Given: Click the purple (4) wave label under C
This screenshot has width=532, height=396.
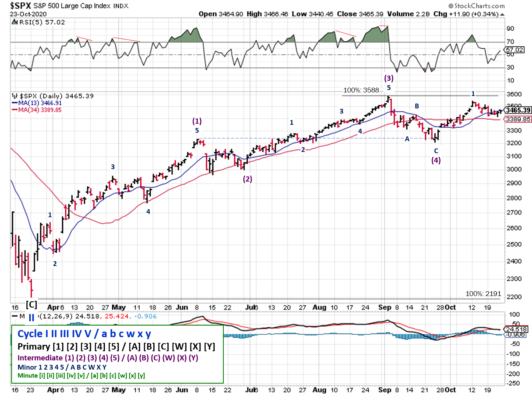Looking at the screenshot, I should (x=436, y=160).
